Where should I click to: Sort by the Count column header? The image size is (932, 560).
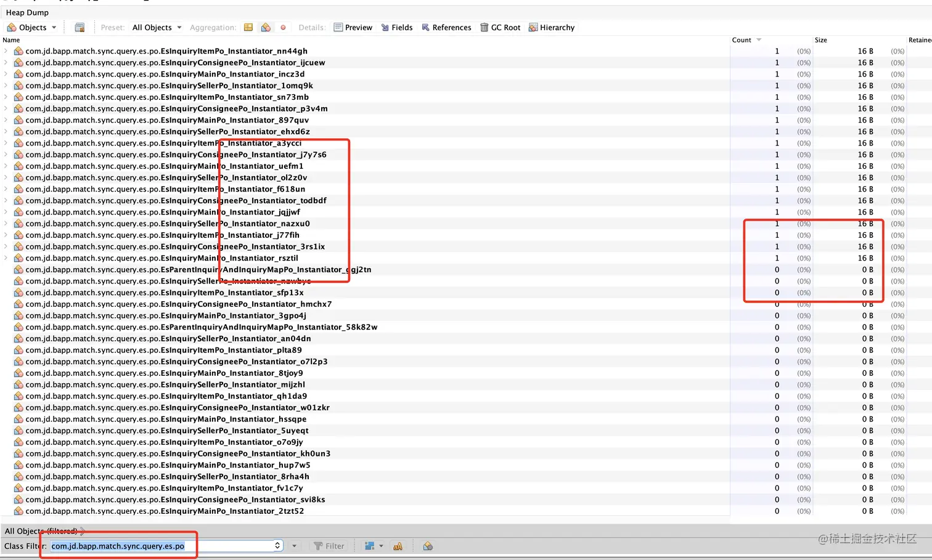[x=742, y=40]
